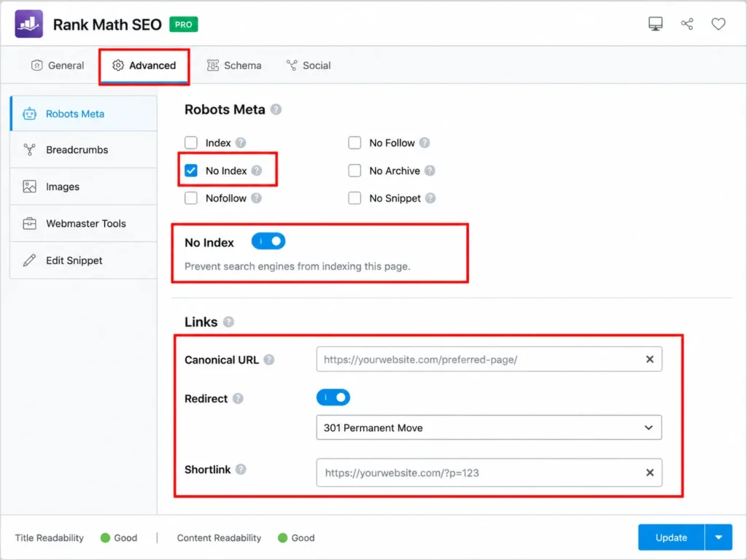
Task: Open Edit Snippet sidebar section
Action: (83, 260)
